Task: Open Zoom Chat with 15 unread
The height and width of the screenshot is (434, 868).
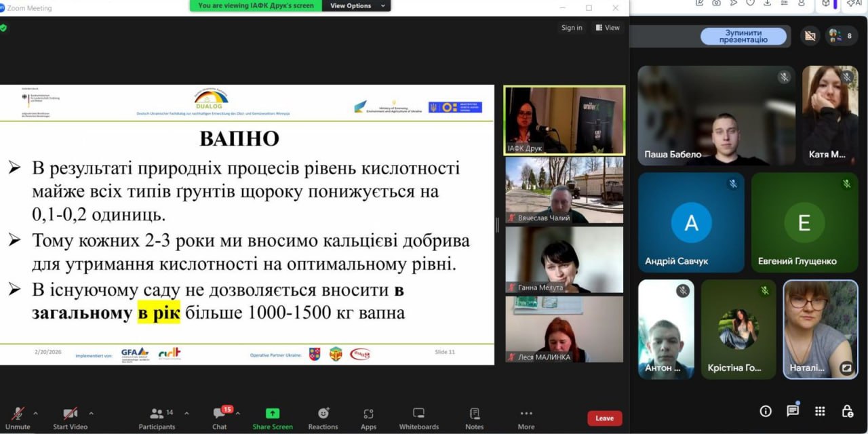Action: [x=220, y=418]
